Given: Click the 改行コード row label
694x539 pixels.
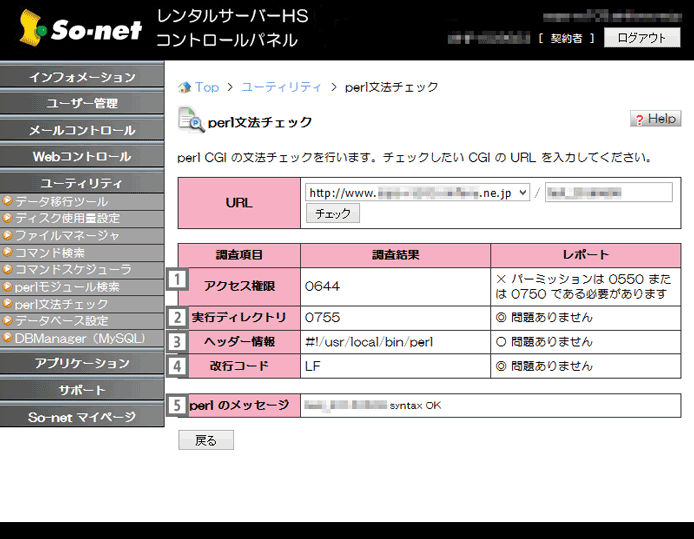Looking at the screenshot, I should pos(239,366).
